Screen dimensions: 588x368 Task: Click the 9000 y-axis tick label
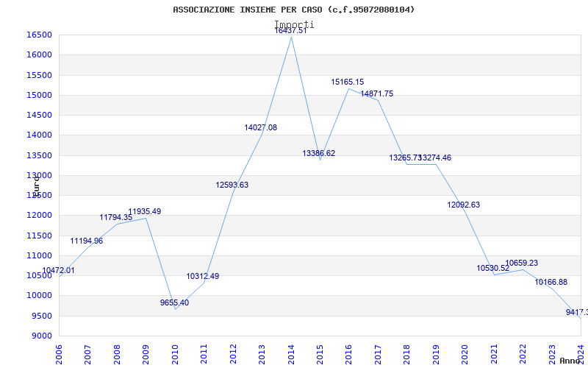[41, 336]
